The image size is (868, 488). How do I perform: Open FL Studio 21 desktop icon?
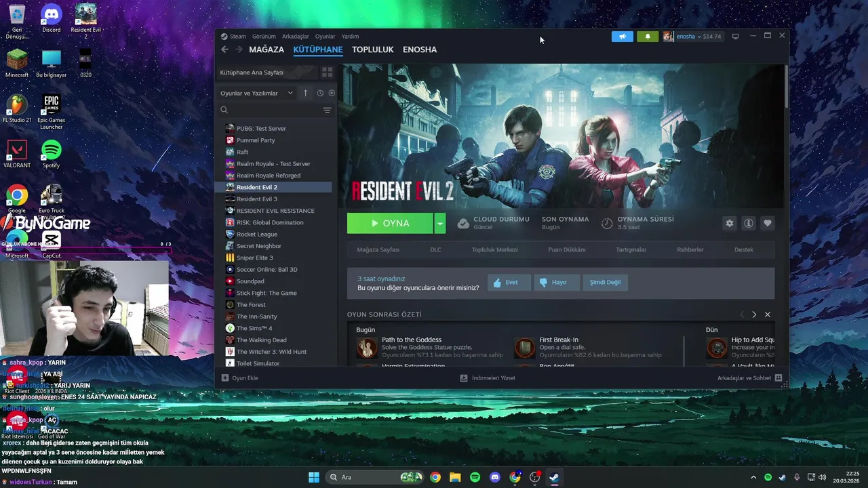[x=17, y=108]
